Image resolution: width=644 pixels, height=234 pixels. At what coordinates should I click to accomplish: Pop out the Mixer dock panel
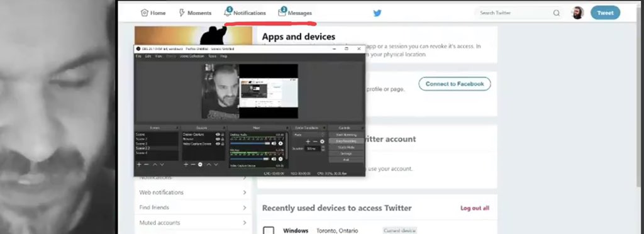[287, 128]
